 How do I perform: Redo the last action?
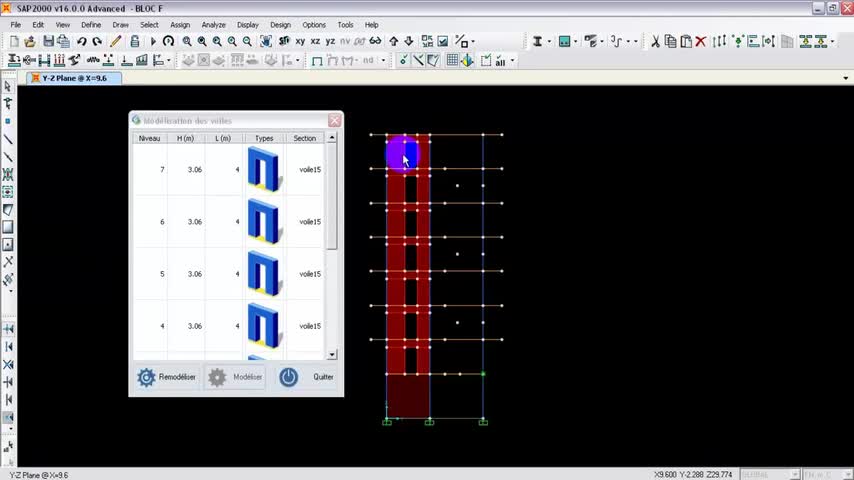[97, 41]
